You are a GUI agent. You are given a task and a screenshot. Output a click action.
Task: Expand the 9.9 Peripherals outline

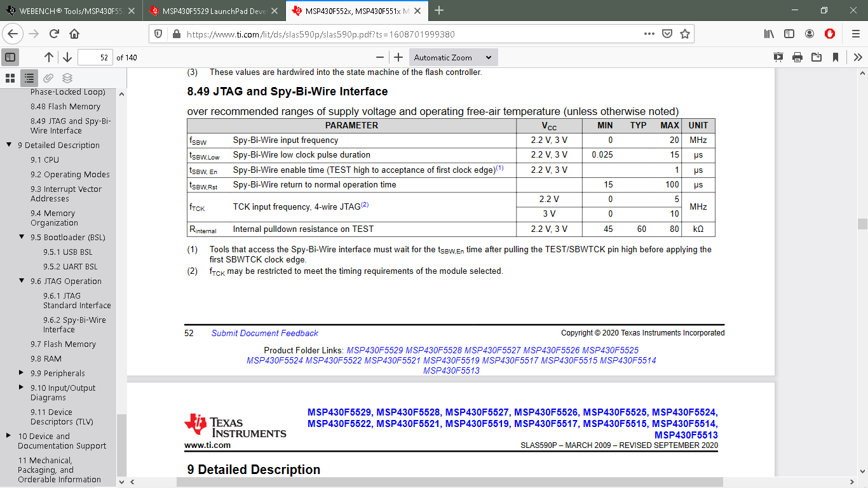click(22, 373)
